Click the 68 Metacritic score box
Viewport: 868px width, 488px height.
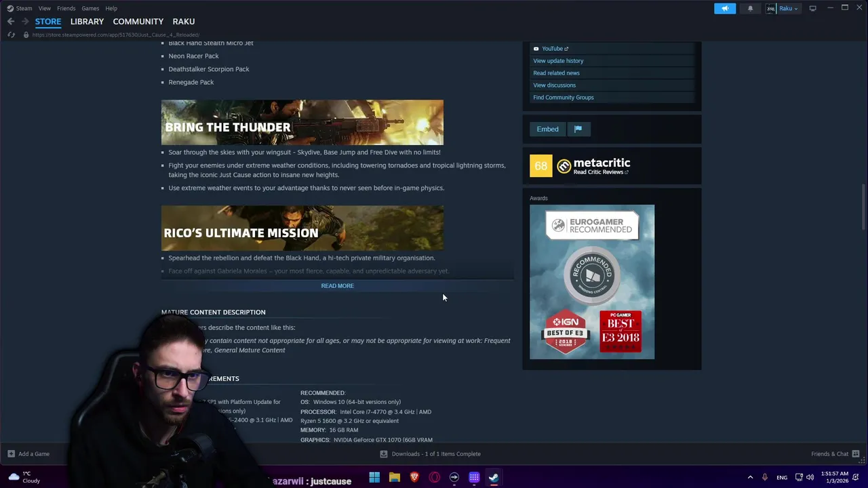540,166
